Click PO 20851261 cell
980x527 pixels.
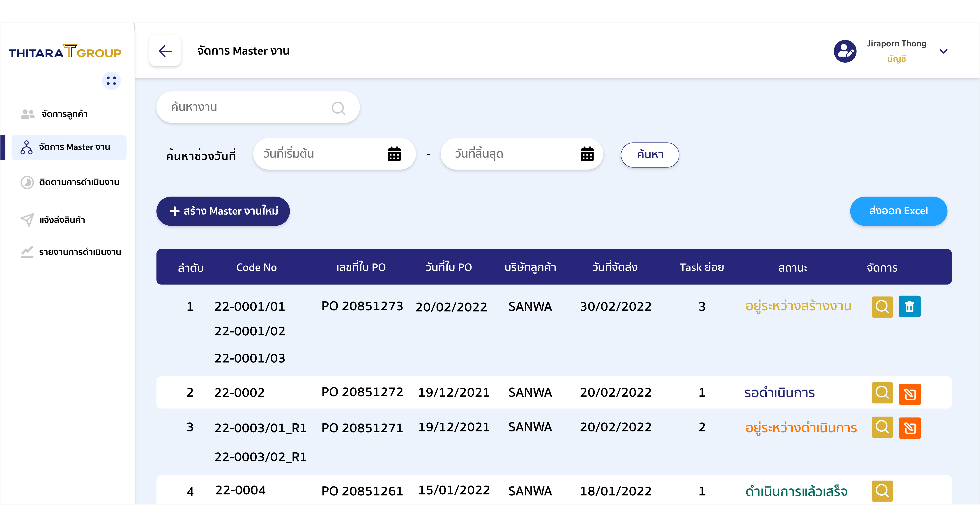[x=362, y=491]
